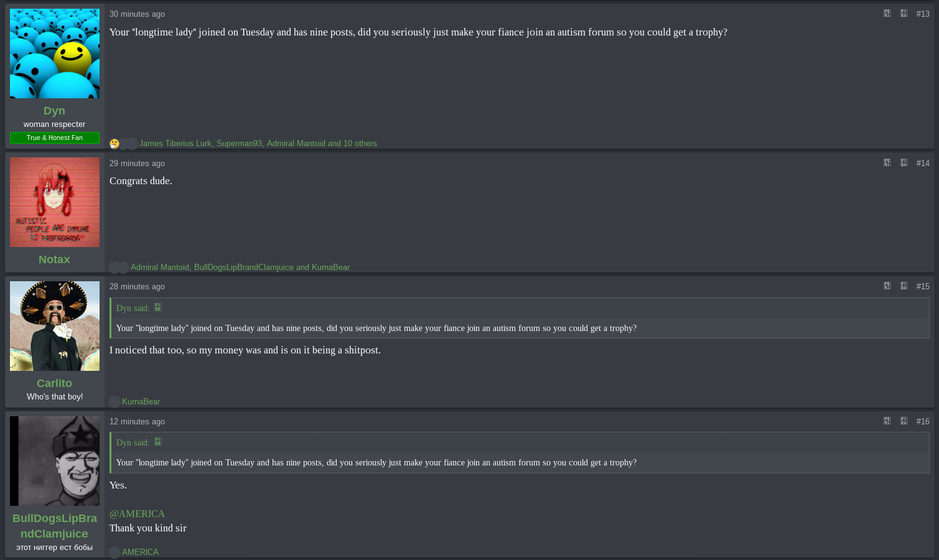Viewport: 939px width, 560px height.
Task: Click the share icon beside post #15
Action: [904, 286]
